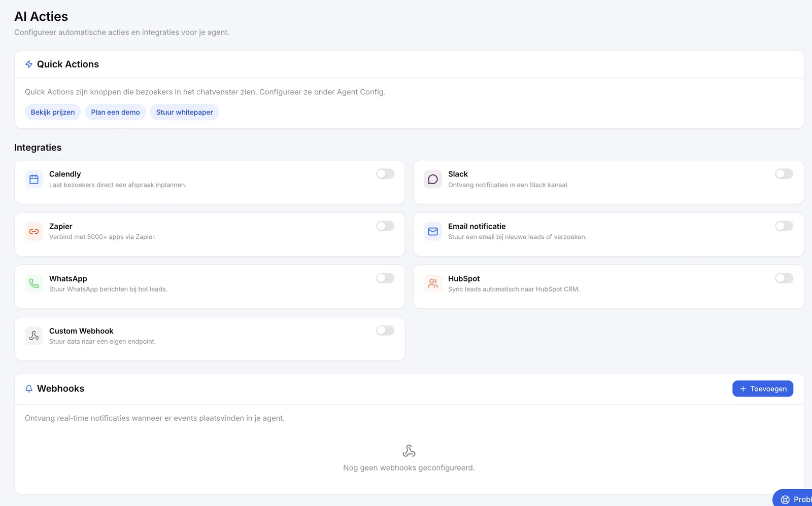Click the 'Configureer automatische acties' subtitle
This screenshot has height=506, width=812.
point(122,32)
